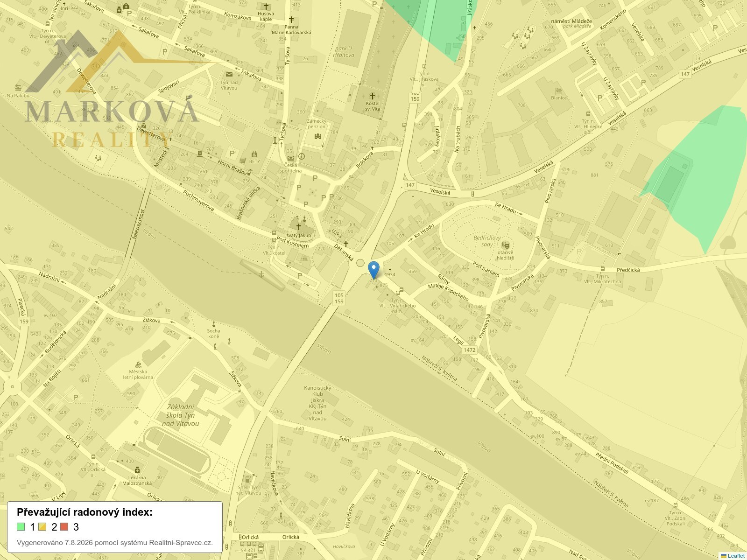This screenshot has width=747, height=560.
Task: Click the Panna Marie Karlovarská cross icon
Action: pyautogui.click(x=291, y=20)
